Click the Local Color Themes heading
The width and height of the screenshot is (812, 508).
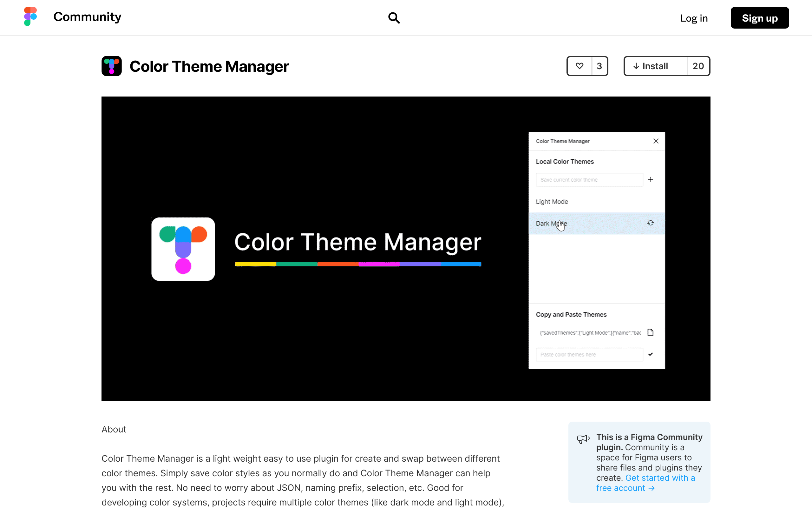[x=565, y=162]
